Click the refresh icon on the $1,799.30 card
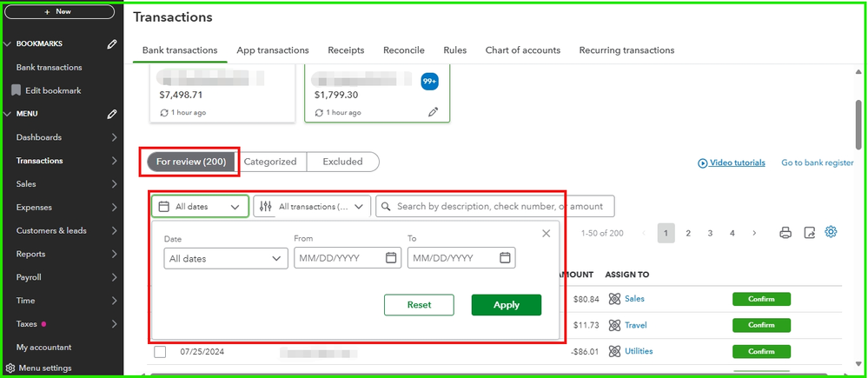 click(x=319, y=112)
